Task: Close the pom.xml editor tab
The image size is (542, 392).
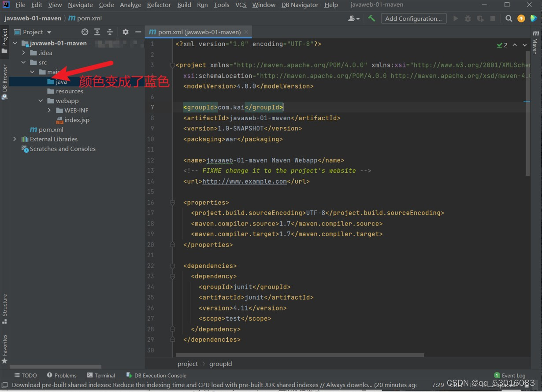Action: [x=246, y=32]
